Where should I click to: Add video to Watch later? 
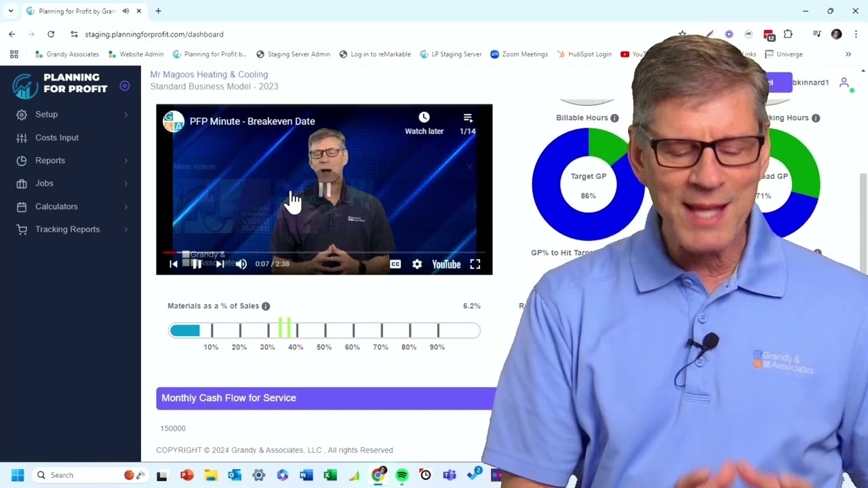424,123
